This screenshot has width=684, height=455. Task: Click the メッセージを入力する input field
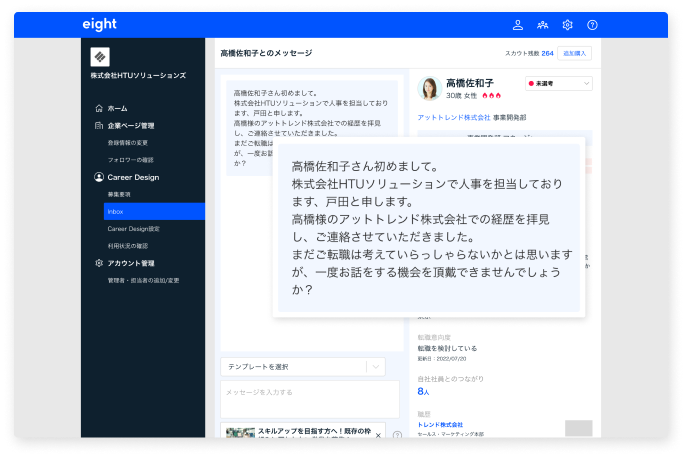310,399
